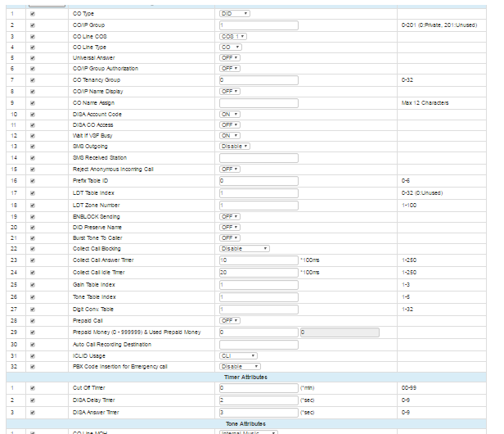Uncheck the Universal Answer row checkbox
This screenshot has height=434, width=504.
click(x=33, y=58)
